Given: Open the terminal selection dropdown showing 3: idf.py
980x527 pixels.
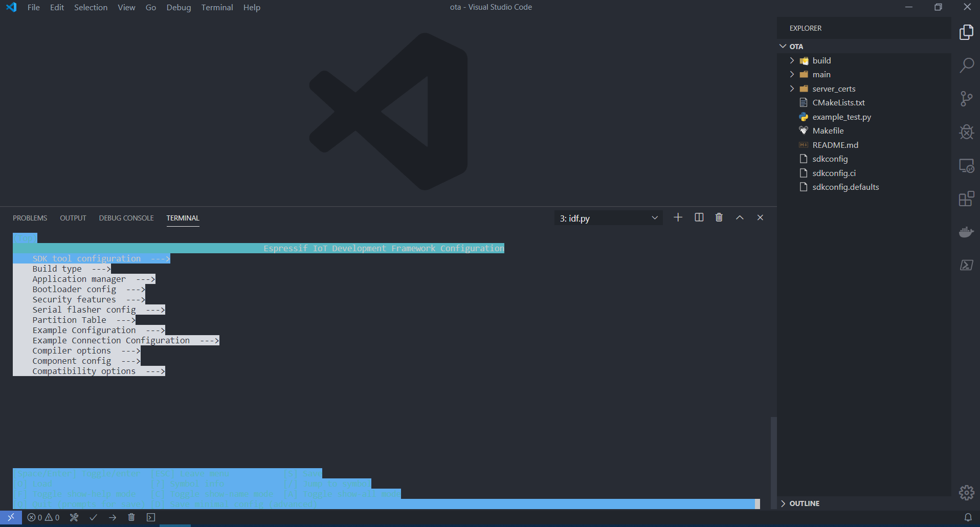Looking at the screenshot, I should pyautogui.click(x=608, y=217).
